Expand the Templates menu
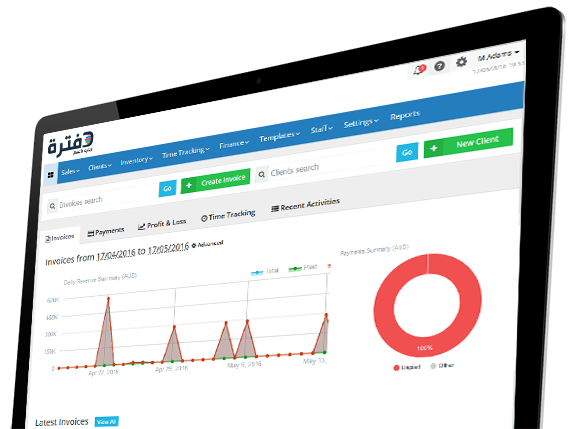 point(280,137)
